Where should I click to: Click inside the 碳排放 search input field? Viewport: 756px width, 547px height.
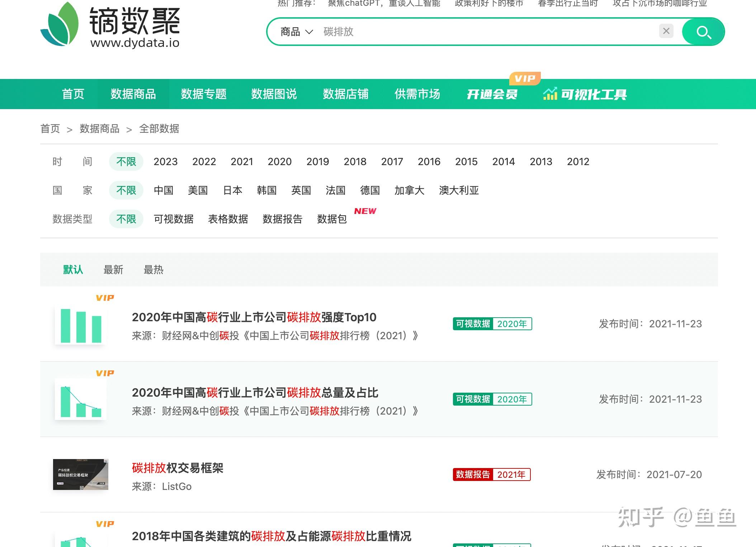coord(430,32)
